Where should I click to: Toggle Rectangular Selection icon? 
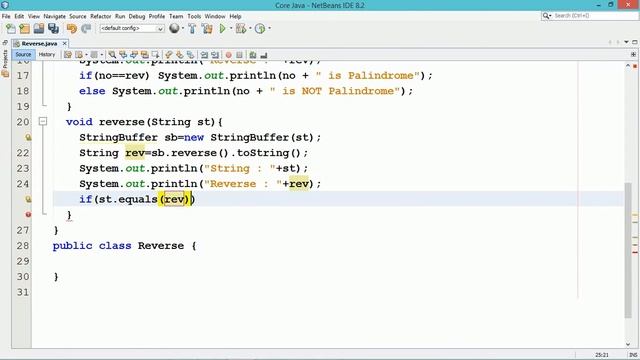coord(155,55)
